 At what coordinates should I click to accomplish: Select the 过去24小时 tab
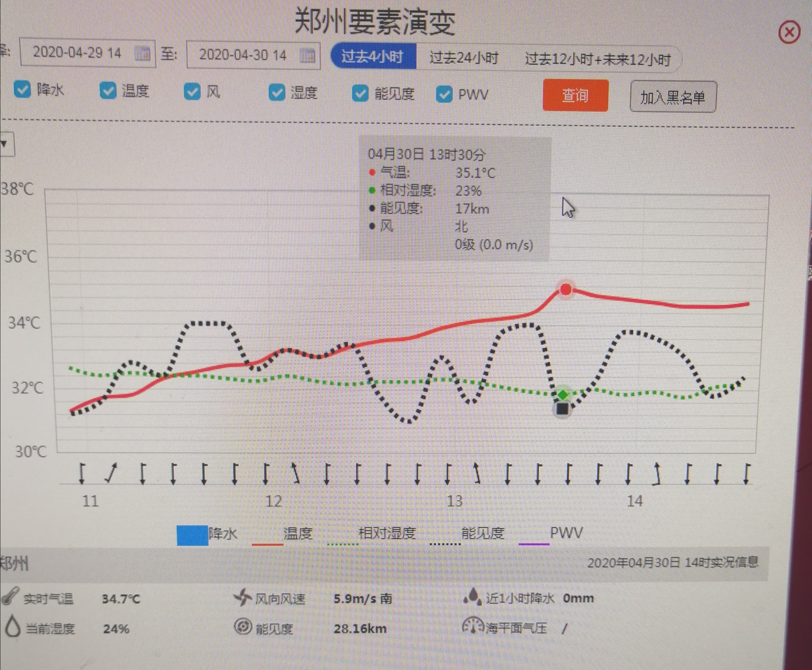click(463, 58)
